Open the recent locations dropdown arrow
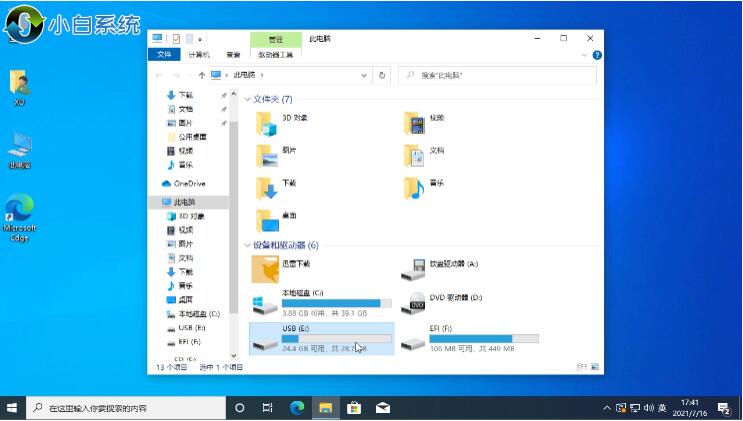 click(189, 75)
